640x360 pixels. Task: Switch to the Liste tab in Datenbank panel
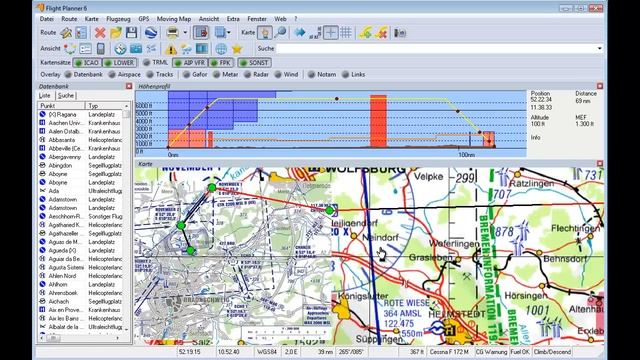[44, 96]
